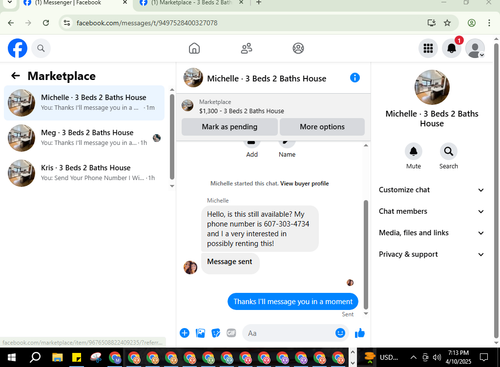Close the Marketplace browser tab
This screenshot has width=500, height=367.
tap(241, 3)
